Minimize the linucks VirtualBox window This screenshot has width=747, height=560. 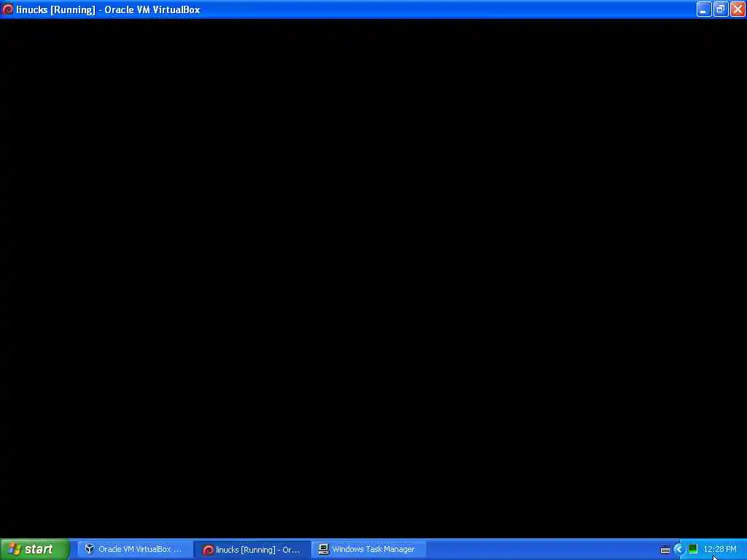[704, 9]
